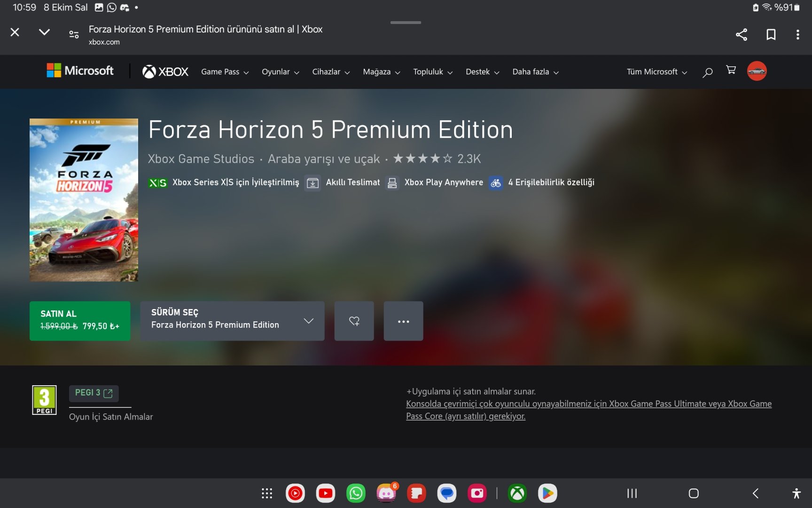
Task: View the shopping cart
Action: point(731,70)
